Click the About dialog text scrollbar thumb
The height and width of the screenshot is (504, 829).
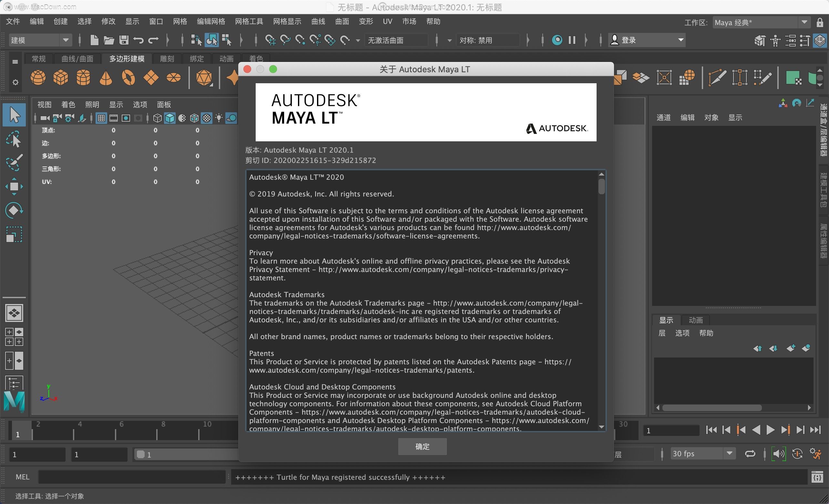(601, 186)
